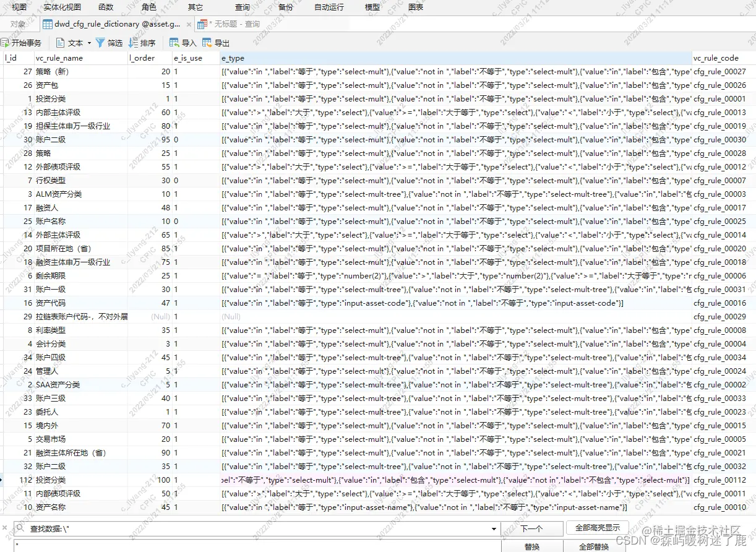Viewport: 756px width, 552px height.
Task: Click the 导入 import icon
Action: 174,43
